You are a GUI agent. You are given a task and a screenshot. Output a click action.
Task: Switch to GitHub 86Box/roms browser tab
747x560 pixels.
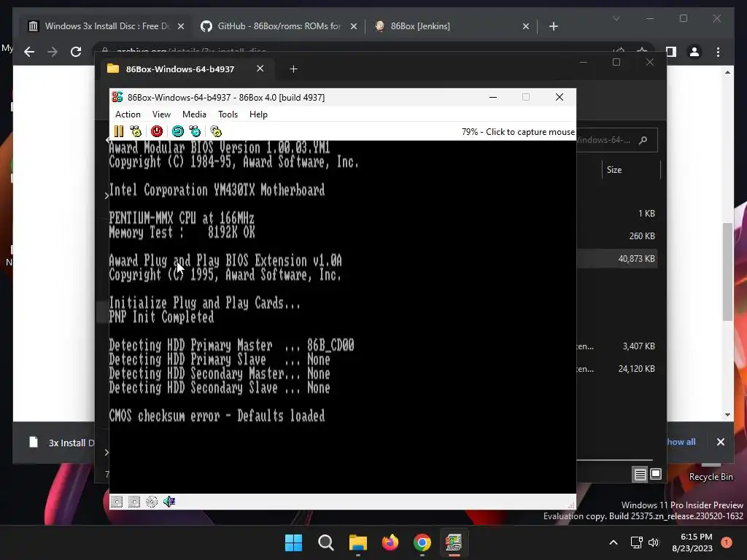click(x=279, y=26)
